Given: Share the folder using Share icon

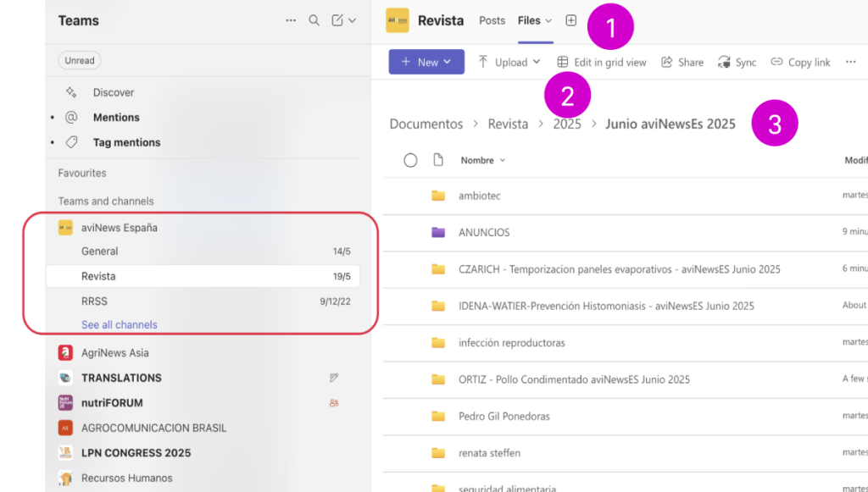Looking at the screenshot, I should (682, 62).
